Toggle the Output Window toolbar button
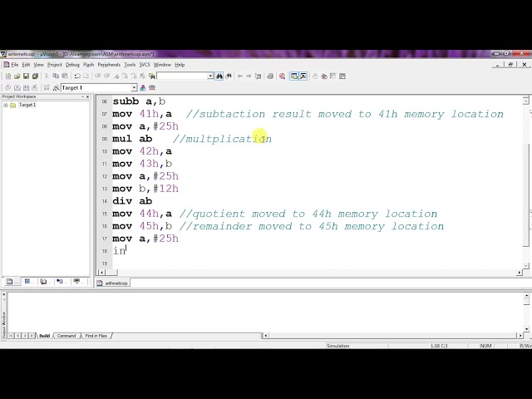The height and width of the screenshot is (399, 532). tap(303, 76)
